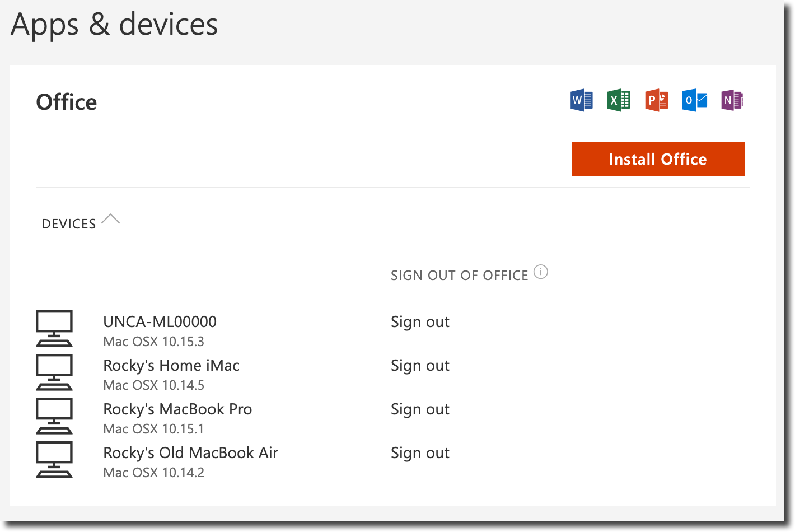The height and width of the screenshot is (532, 795).
Task: Click the computer icon for Rocky's MacBook Pro
Action: pos(54,416)
